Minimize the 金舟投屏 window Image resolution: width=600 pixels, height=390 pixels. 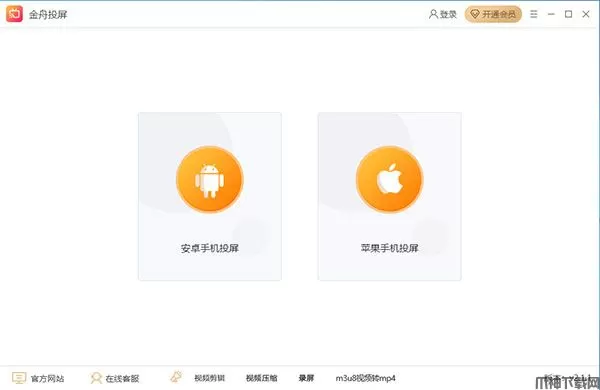551,14
